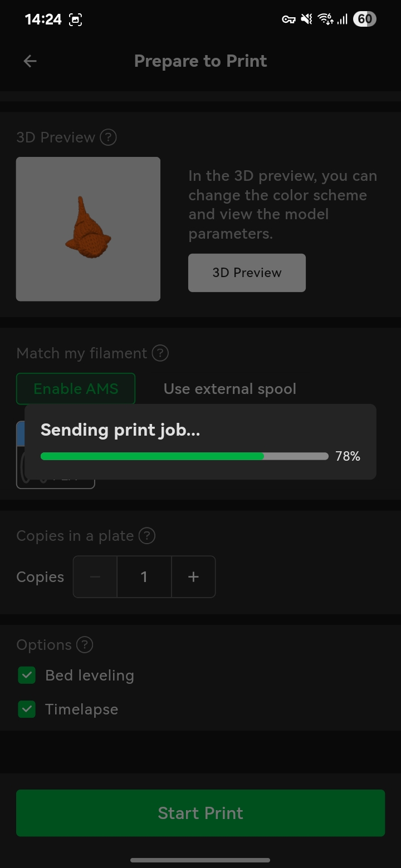Viewport: 401px width, 868px height.
Task: Open help for 3D Preview
Action: 108,137
